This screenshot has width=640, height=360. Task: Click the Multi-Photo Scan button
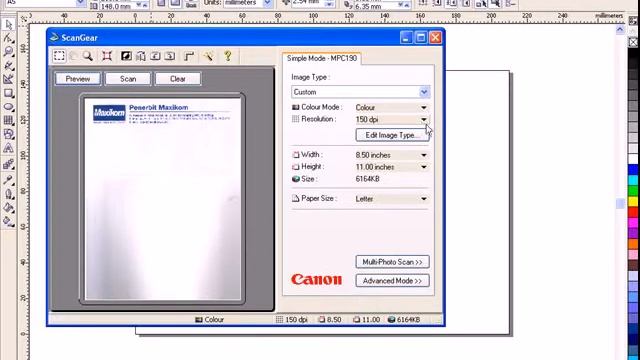click(392, 262)
